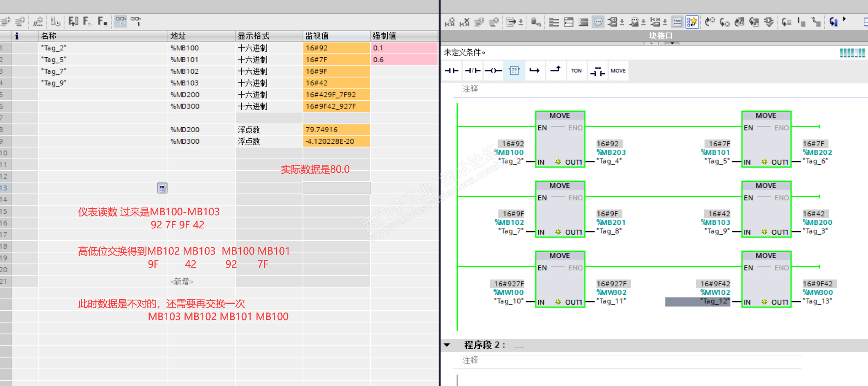
Task: Expand the block interface panel down arrow
Action: click(x=672, y=43)
